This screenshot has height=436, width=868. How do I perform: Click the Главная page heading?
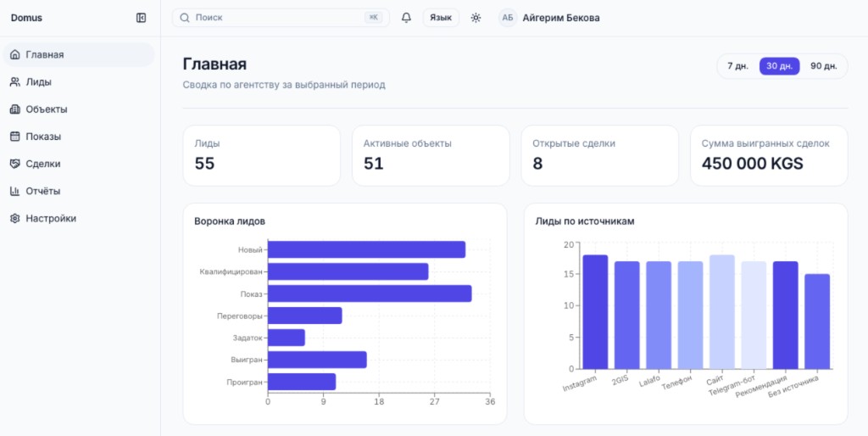click(214, 64)
